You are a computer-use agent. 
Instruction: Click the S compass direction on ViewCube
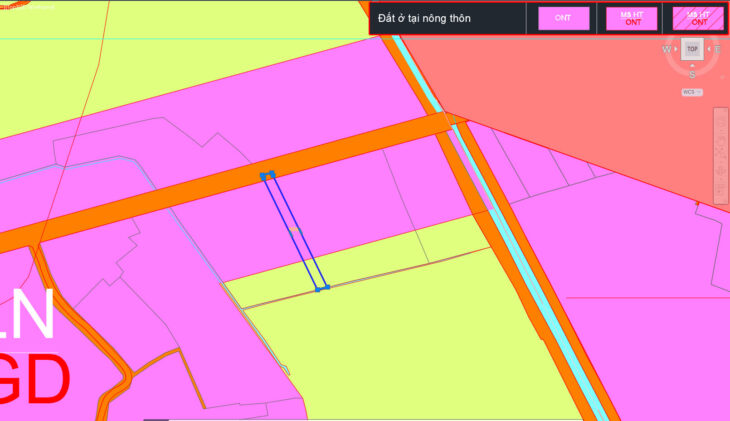pyautogui.click(x=692, y=74)
